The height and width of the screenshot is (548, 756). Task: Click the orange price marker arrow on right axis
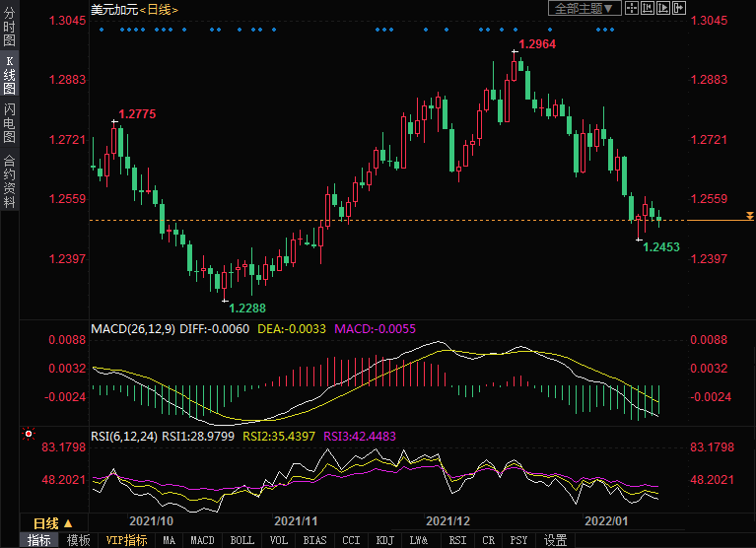pyautogui.click(x=750, y=215)
